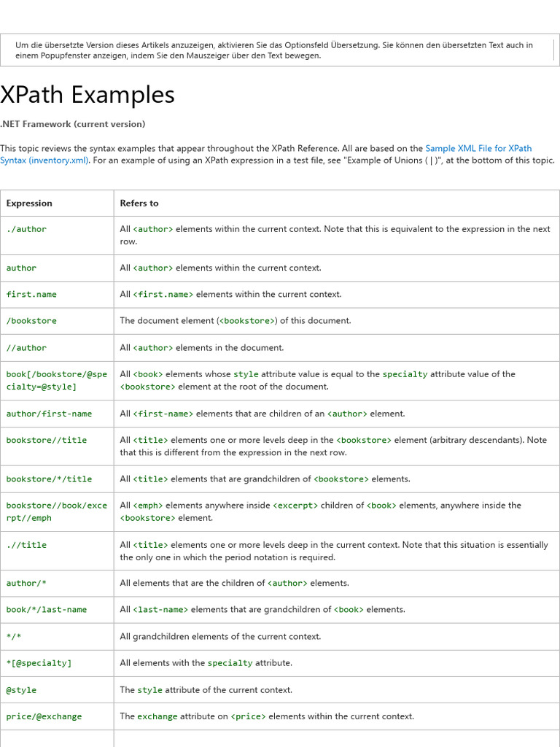Select the bookstore//title expression cell
This screenshot has width=560, height=747.
[x=47, y=441]
